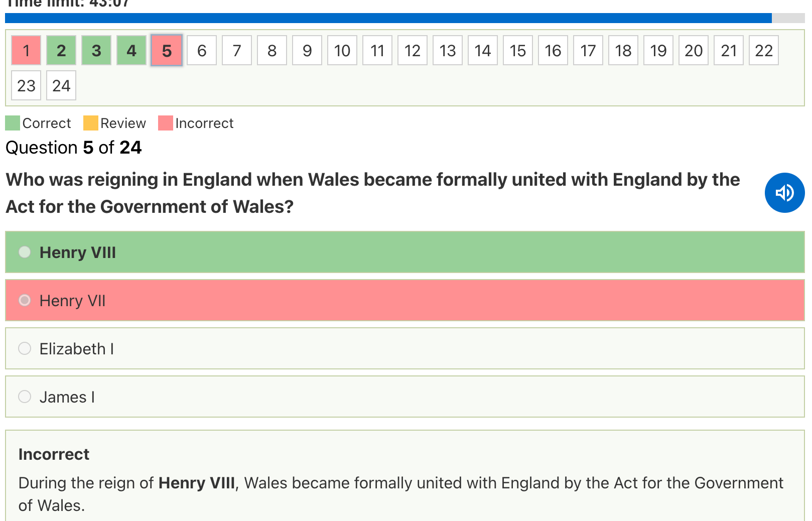Jump to question 2
This screenshot has height=521, width=812.
click(x=61, y=50)
